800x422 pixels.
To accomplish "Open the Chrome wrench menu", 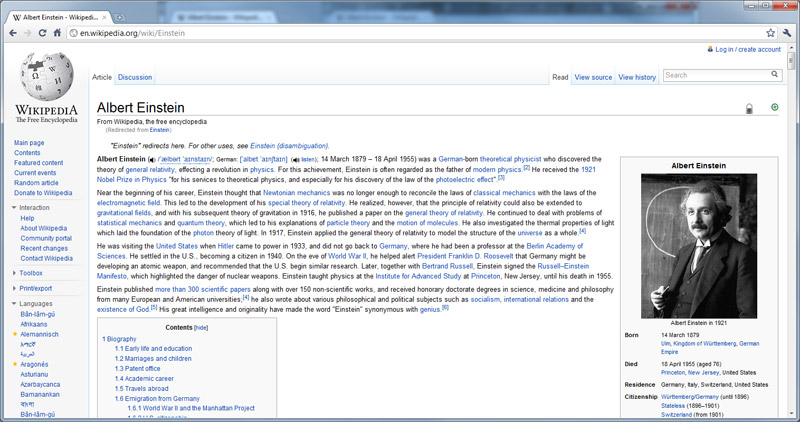I will tap(787, 33).
